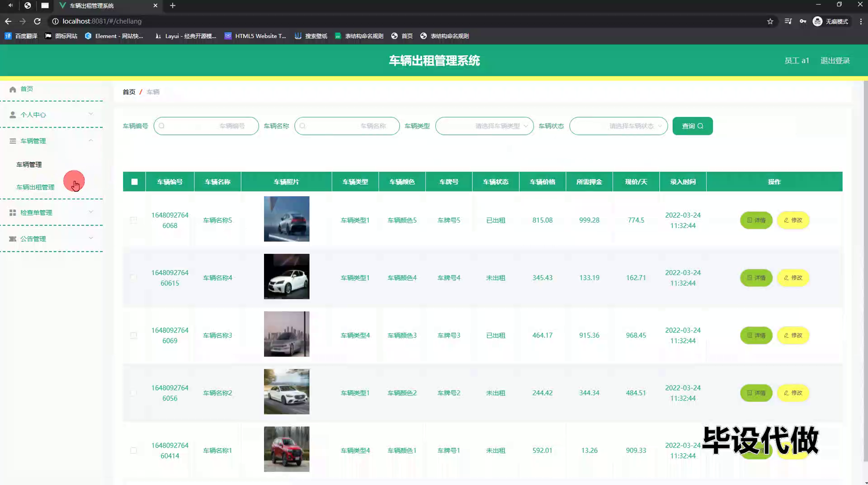Expand 公告管理 sidebar menu

[x=52, y=239]
